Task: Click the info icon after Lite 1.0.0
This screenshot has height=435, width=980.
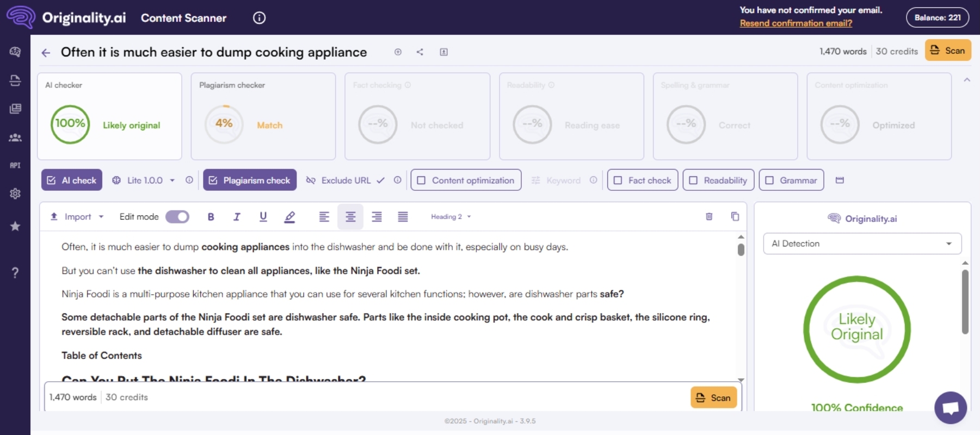Action: click(x=189, y=180)
